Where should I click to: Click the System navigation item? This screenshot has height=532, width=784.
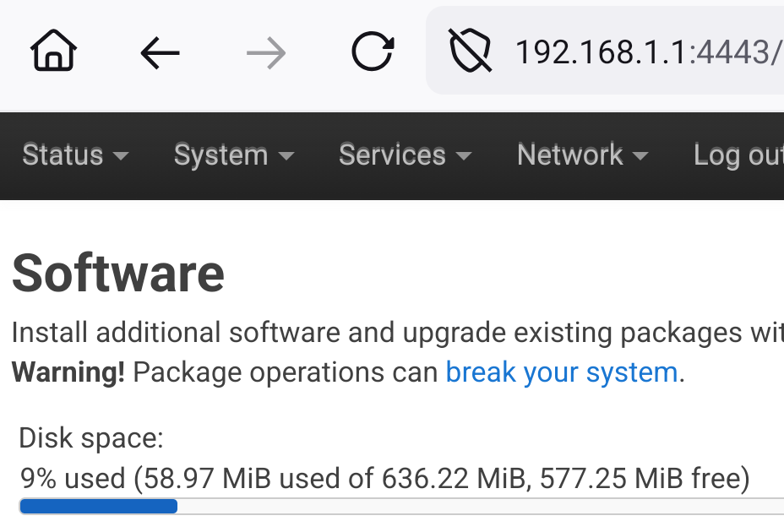(220, 155)
